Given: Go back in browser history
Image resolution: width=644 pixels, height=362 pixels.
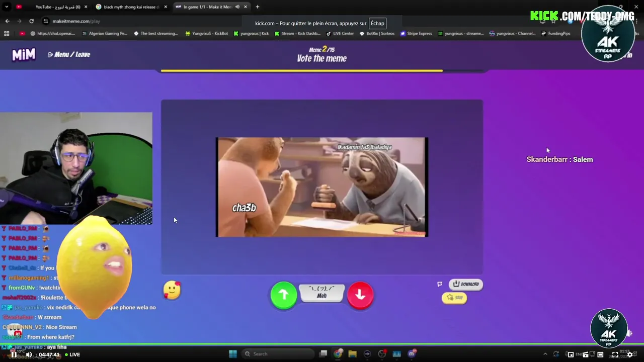Looking at the screenshot, I should coord(7,21).
